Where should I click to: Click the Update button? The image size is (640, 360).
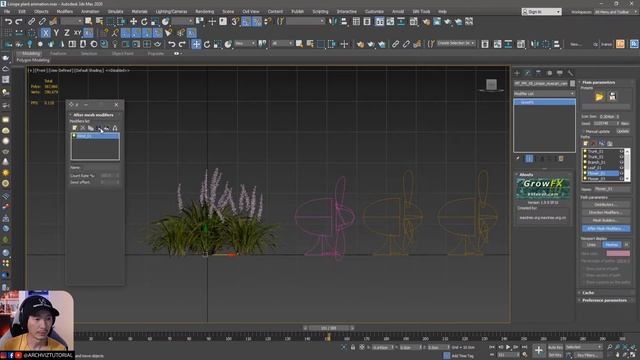pyautogui.click(x=623, y=131)
